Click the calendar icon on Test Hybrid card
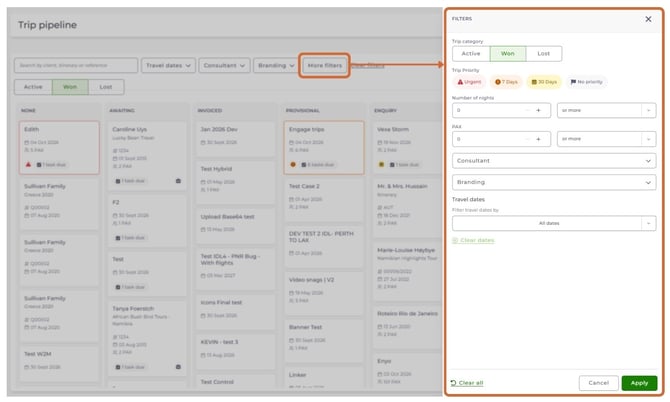Image resolution: width=670 pixels, height=402 pixels. point(203,182)
